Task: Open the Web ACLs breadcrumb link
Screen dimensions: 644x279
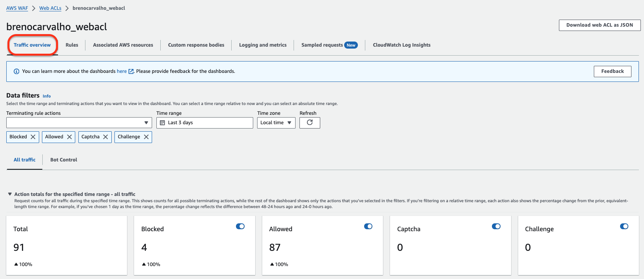Action: click(50, 8)
